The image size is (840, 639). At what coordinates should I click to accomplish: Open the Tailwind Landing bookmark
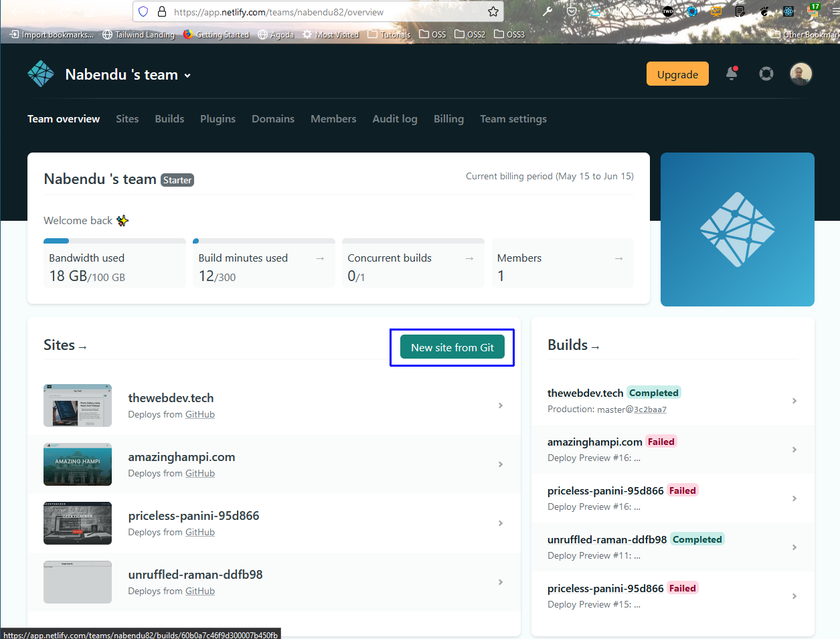coord(139,34)
